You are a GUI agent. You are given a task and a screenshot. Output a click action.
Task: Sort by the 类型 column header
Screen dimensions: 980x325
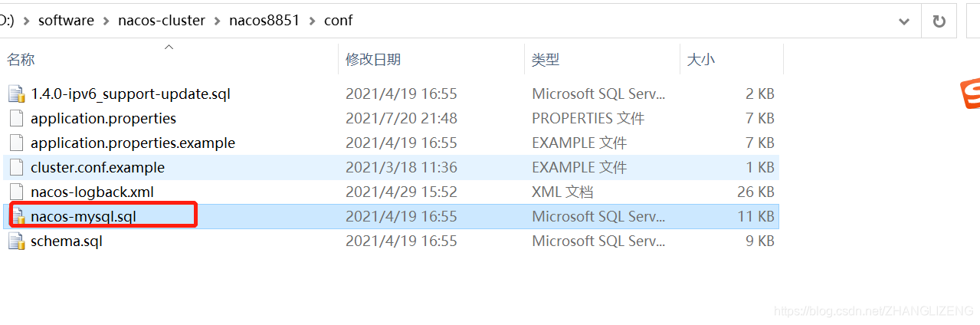click(x=546, y=60)
